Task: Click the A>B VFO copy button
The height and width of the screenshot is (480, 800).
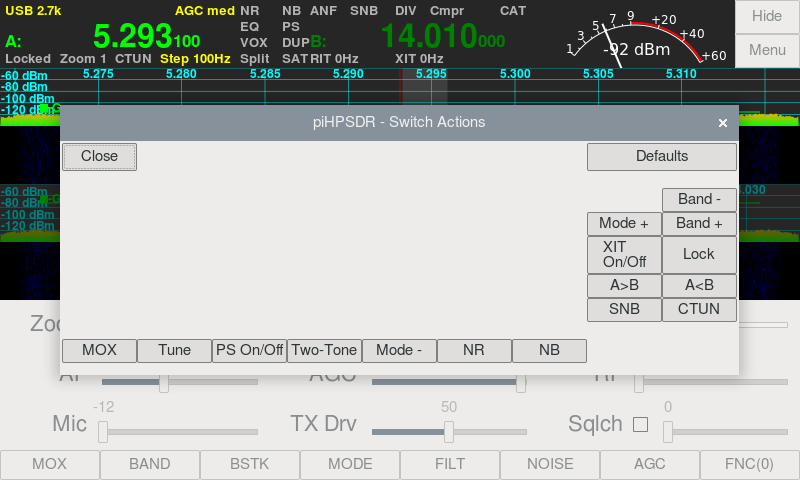Action: (x=624, y=285)
